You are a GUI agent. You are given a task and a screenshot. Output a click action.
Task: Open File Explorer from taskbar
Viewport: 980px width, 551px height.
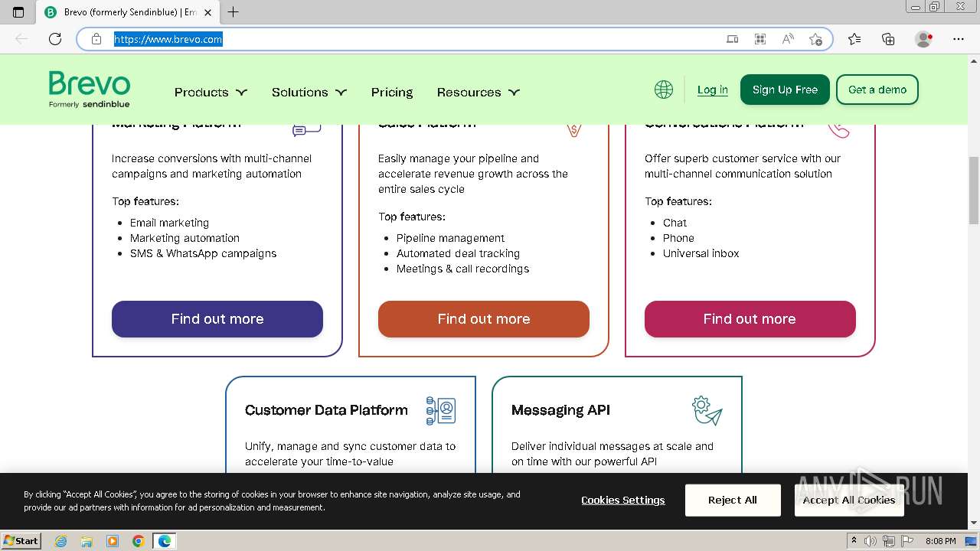[87, 541]
